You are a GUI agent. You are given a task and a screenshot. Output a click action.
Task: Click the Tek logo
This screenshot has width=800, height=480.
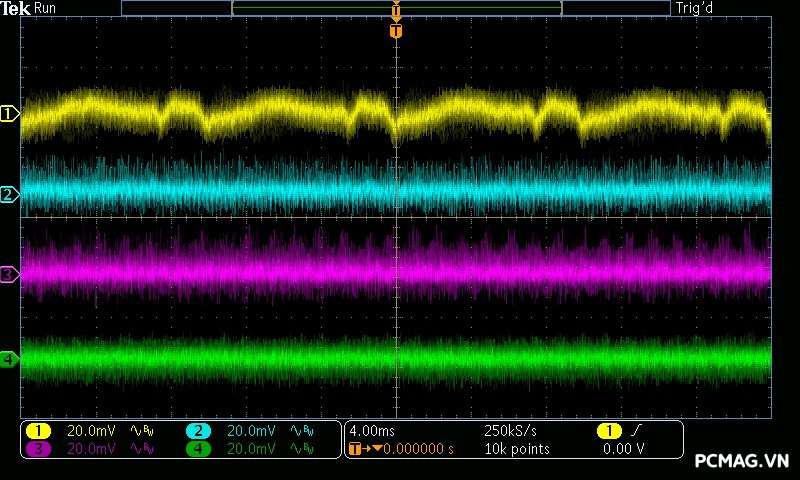[16, 8]
